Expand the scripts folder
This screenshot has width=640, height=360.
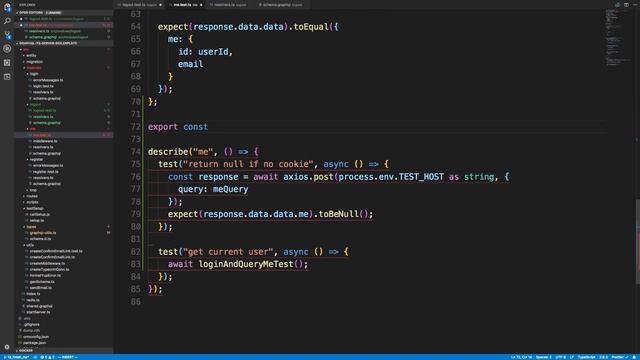click(32, 202)
